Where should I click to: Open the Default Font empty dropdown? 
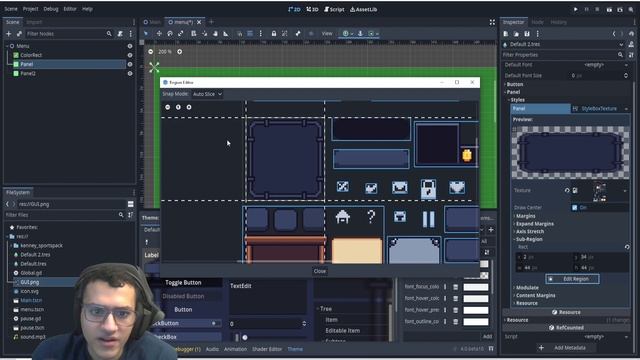626,65
